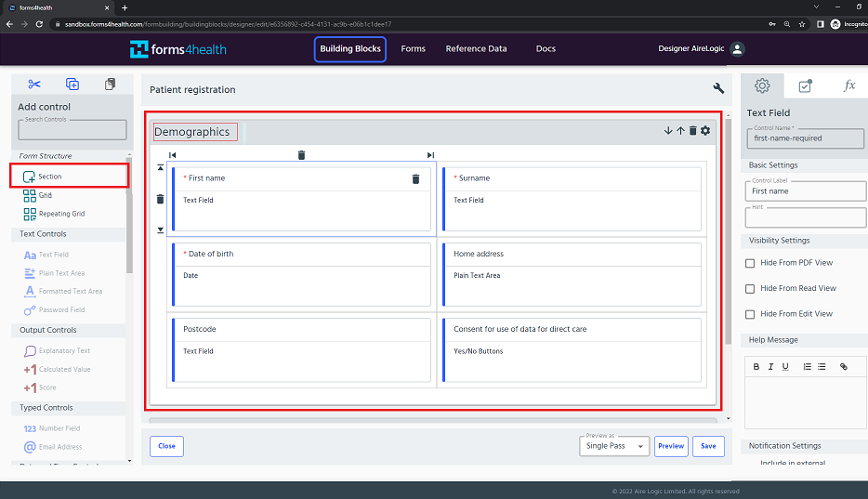The height and width of the screenshot is (499, 868).
Task: Delete the First name field trash icon
Action: pyautogui.click(x=415, y=178)
